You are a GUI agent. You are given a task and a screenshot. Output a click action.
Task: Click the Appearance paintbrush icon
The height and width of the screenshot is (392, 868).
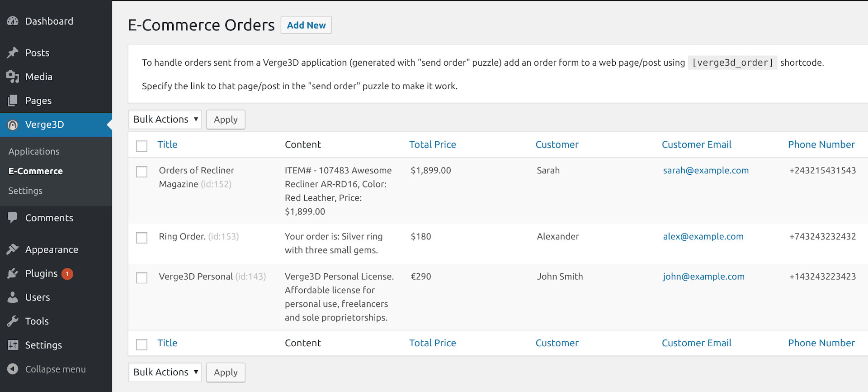pyautogui.click(x=13, y=249)
